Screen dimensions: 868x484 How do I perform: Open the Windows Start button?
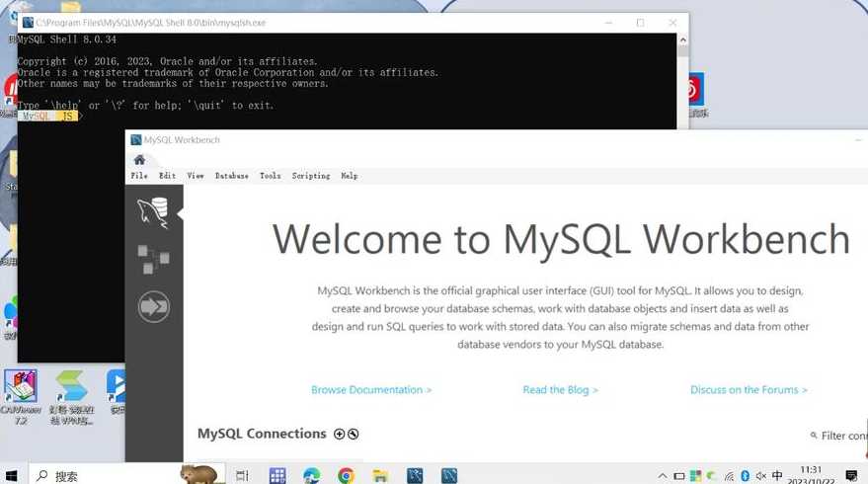click(11, 476)
